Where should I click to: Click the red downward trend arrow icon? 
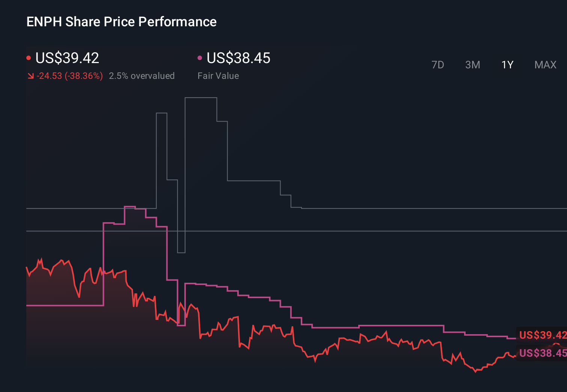point(31,75)
